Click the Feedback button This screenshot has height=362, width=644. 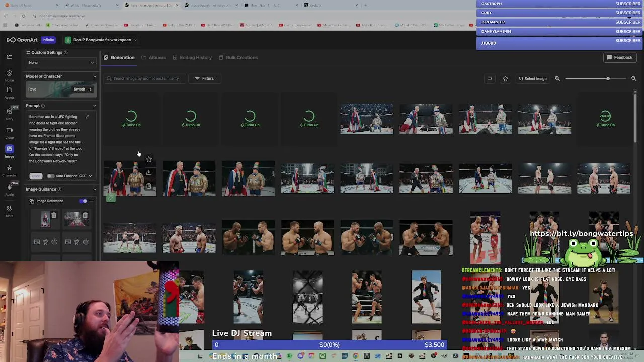click(619, 57)
